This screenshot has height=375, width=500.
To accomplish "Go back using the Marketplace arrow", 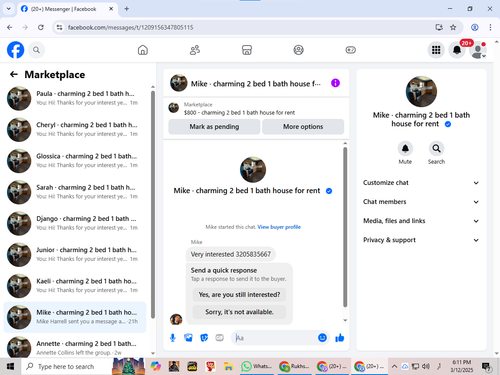I will click(14, 74).
